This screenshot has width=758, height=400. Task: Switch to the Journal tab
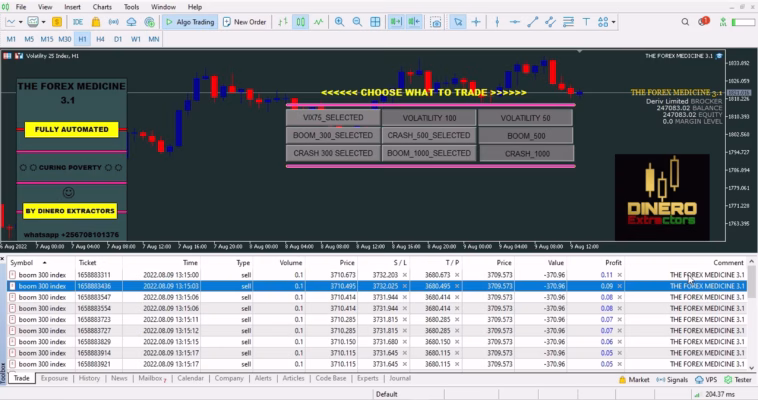pyautogui.click(x=400, y=378)
